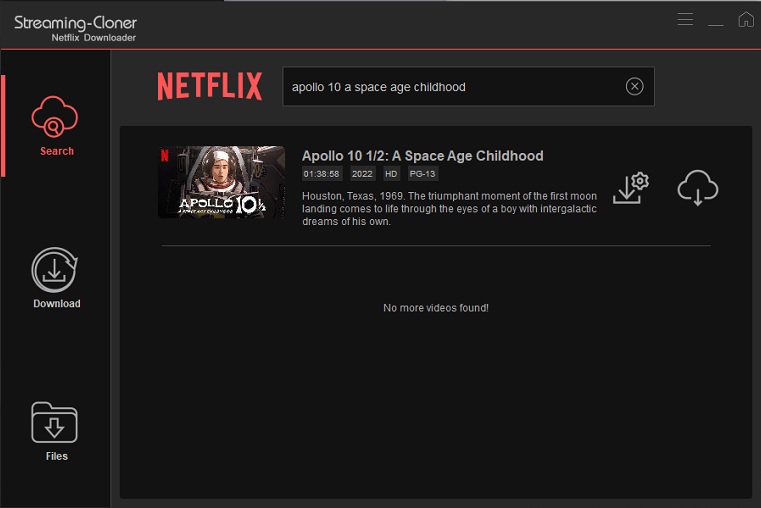The height and width of the screenshot is (508, 761).
Task: Minimize the Streaming-Cloner window
Action: click(715, 24)
